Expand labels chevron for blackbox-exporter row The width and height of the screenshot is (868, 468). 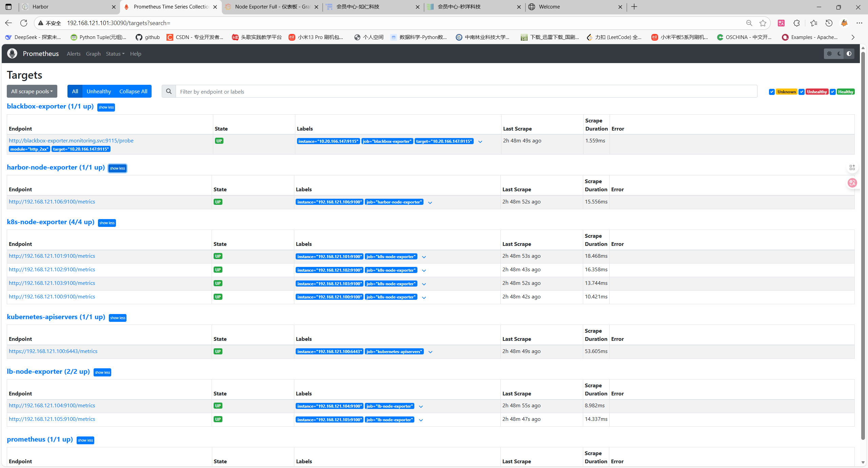point(480,142)
